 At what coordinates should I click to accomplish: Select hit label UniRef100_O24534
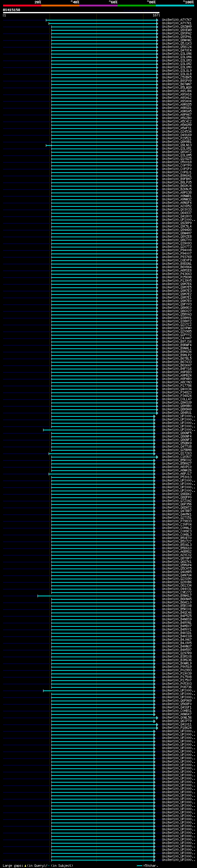(x=177, y=132)
